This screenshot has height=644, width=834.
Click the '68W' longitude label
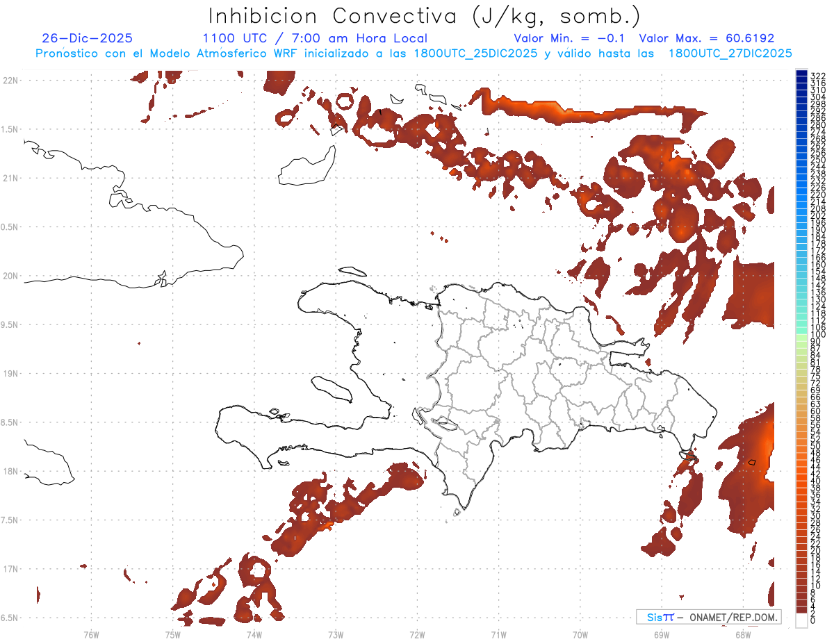point(743,635)
